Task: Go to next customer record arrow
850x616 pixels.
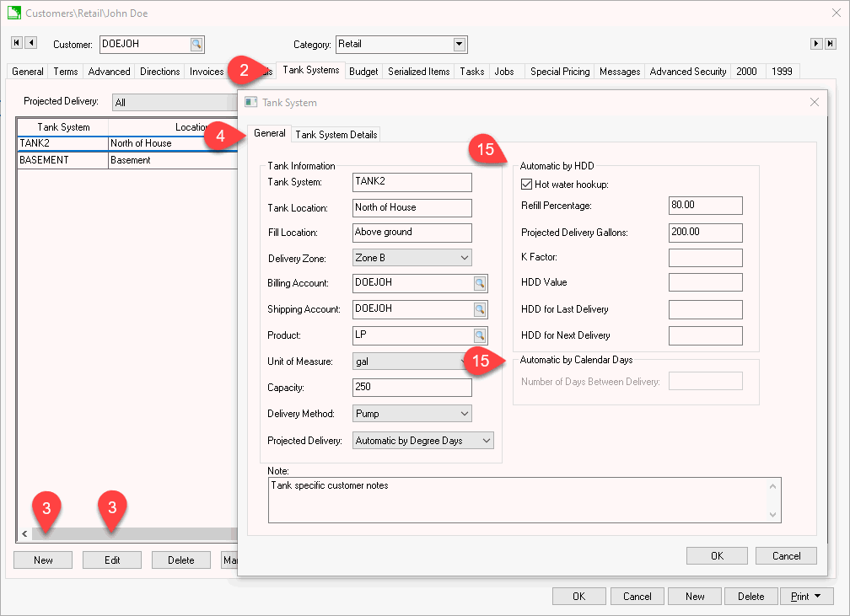Action: (x=816, y=43)
